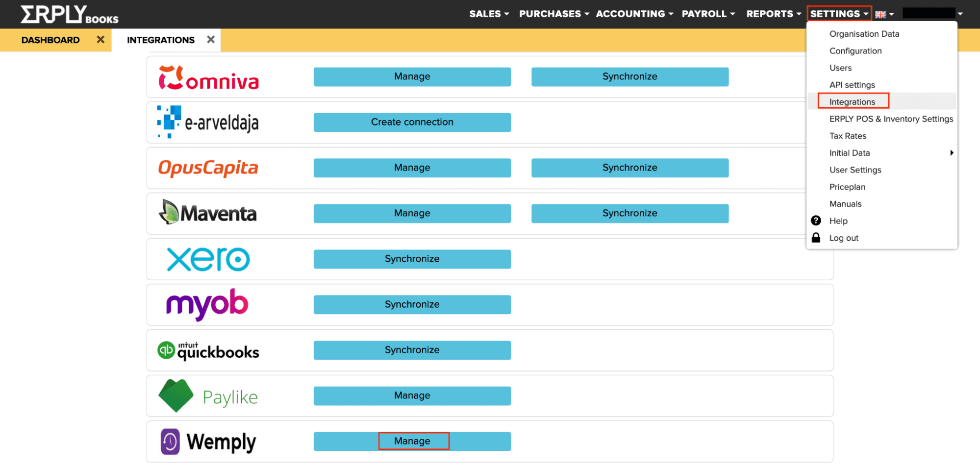The width and height of the screenshot is (980, 466).
Task: Open the language flag selector
Action: click(884, 14)
